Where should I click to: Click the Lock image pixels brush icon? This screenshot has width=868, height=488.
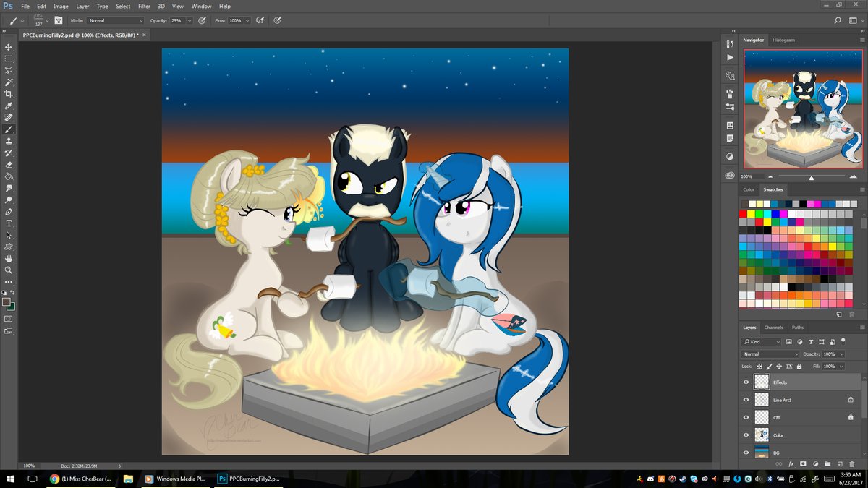(x=769, y=367)
